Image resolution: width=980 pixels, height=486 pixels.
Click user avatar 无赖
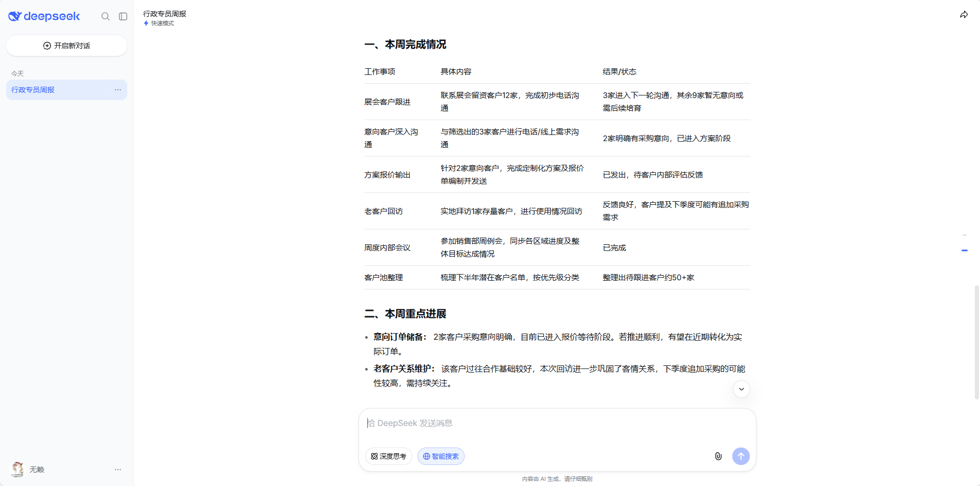pyautogui.click(x=18, y=470)
